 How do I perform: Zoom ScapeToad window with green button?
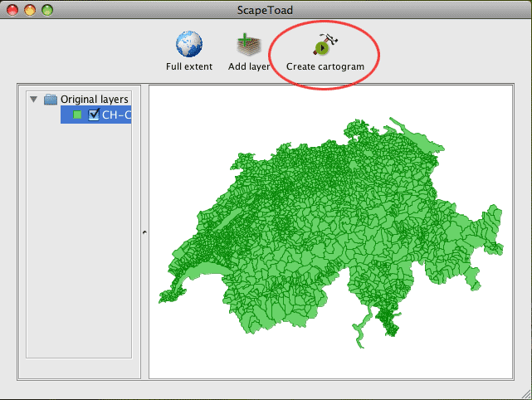tap(47, 10)
